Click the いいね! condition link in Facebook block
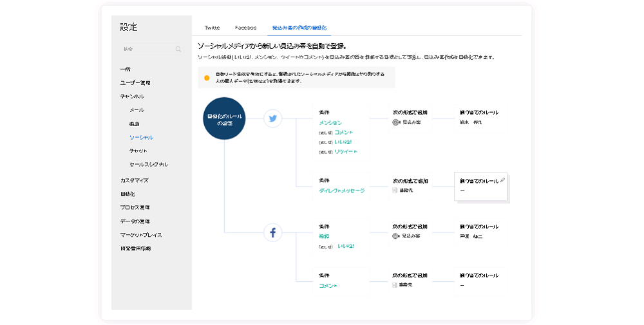Screen dimensions: 644x325 click(346, 246)
